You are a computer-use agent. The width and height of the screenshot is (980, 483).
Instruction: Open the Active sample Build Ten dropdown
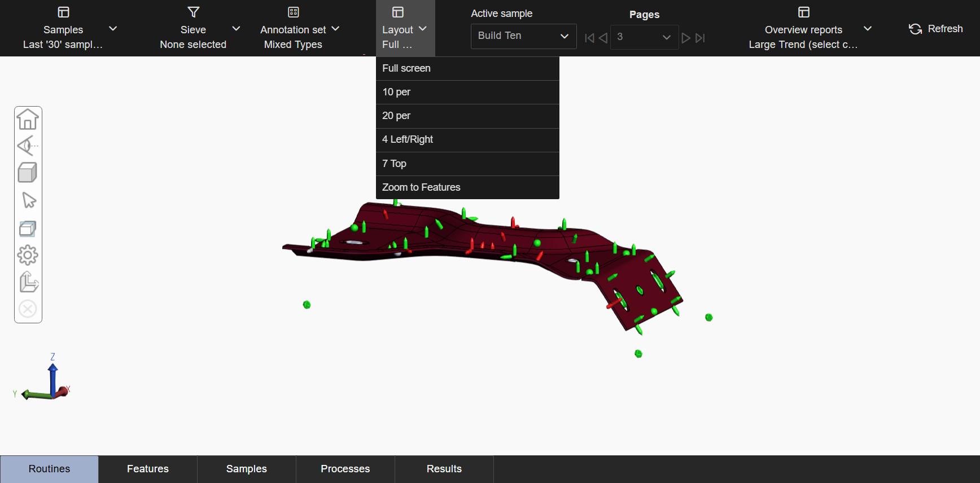click(x=523, y=36)
